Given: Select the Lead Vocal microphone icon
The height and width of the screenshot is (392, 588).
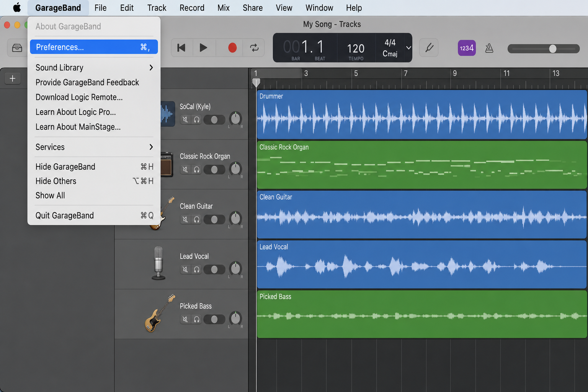Looking at the screenshot, I should [158, 263].
